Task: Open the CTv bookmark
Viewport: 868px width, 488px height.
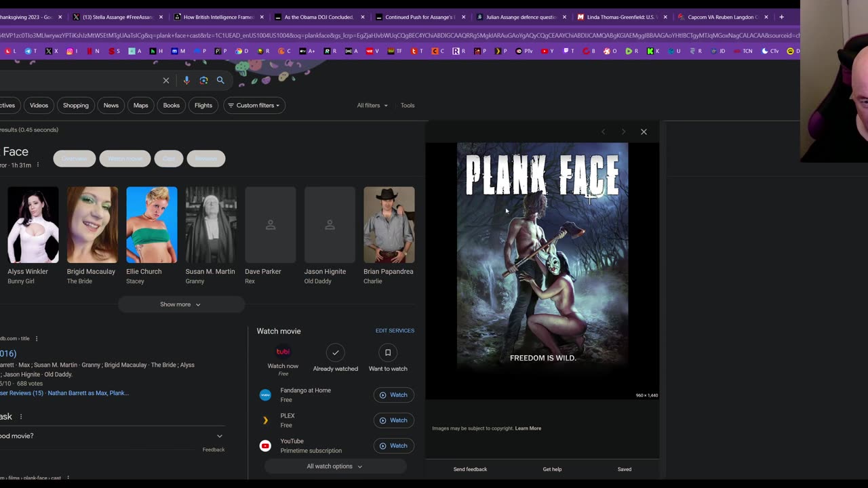Action: click(770, 51)
